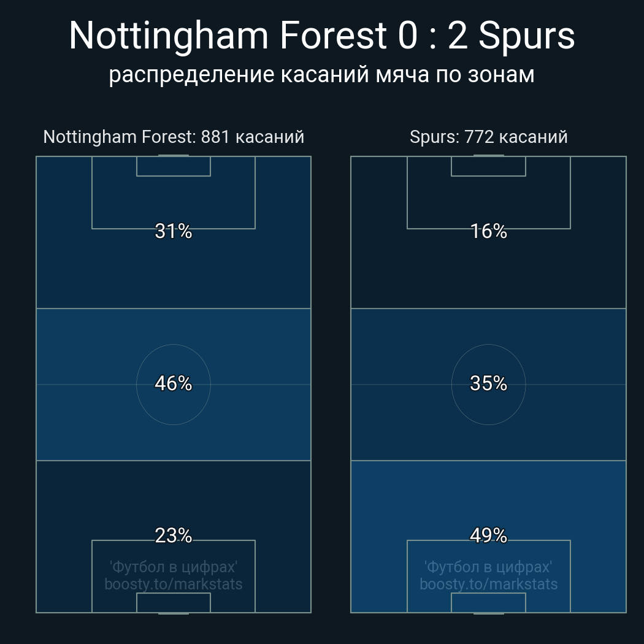The height and width of the screenshot is (644, 644).
Task: Click the 'Spurs: 772 касаний' heading
Action: [488, 137]
